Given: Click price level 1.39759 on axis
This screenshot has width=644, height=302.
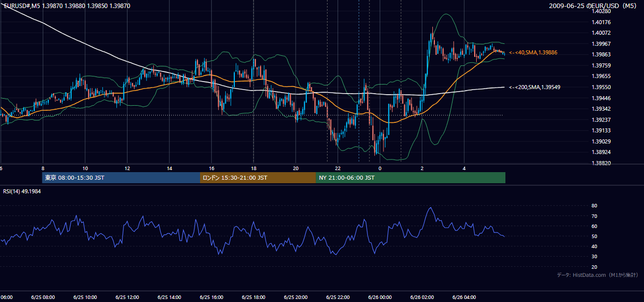Looking at the screenshot, I should point(601,65).
